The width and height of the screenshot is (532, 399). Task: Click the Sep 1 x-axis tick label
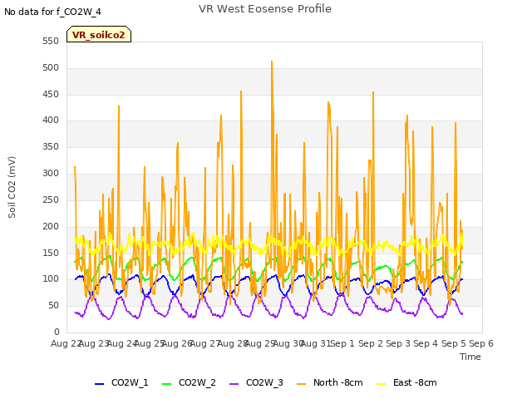pos(342,343)
